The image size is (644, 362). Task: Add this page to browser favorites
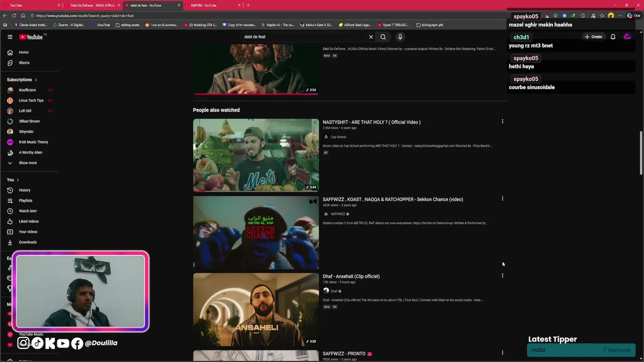[602, 16]
